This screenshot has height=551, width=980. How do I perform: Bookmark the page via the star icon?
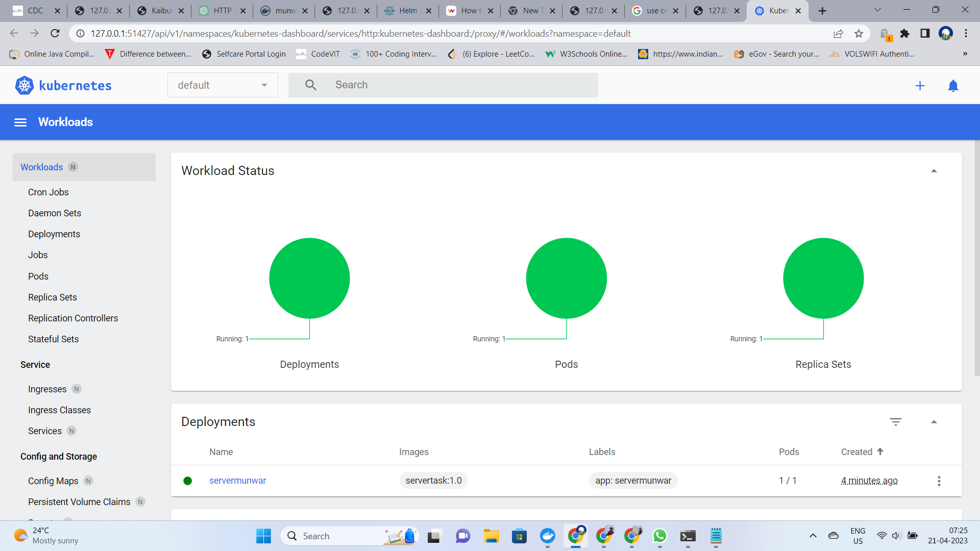coord(859,33)
